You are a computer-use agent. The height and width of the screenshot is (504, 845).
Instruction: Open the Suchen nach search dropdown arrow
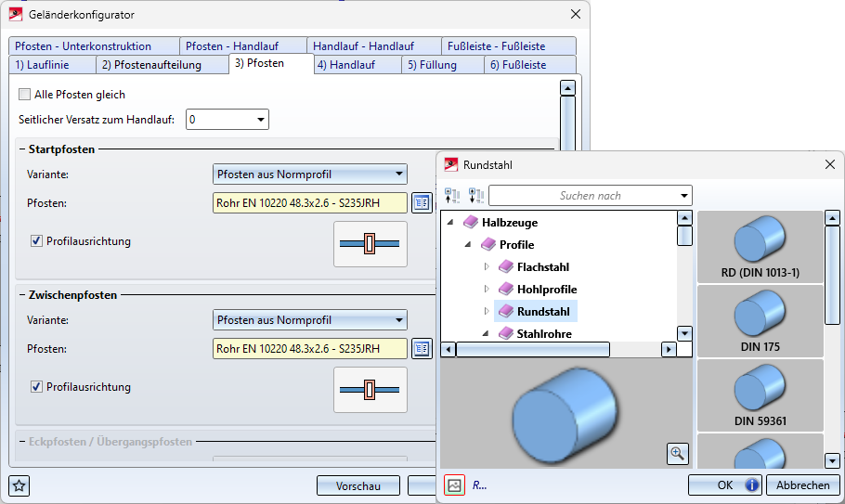[x=683, y=196]
